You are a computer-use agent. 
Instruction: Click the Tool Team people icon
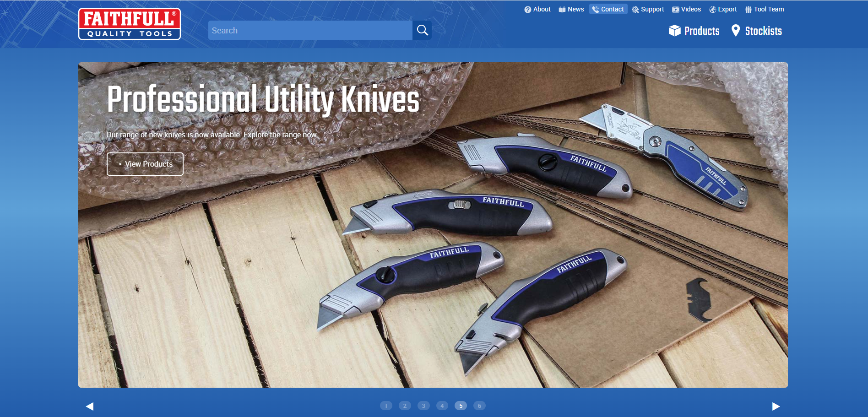point(749,10)
